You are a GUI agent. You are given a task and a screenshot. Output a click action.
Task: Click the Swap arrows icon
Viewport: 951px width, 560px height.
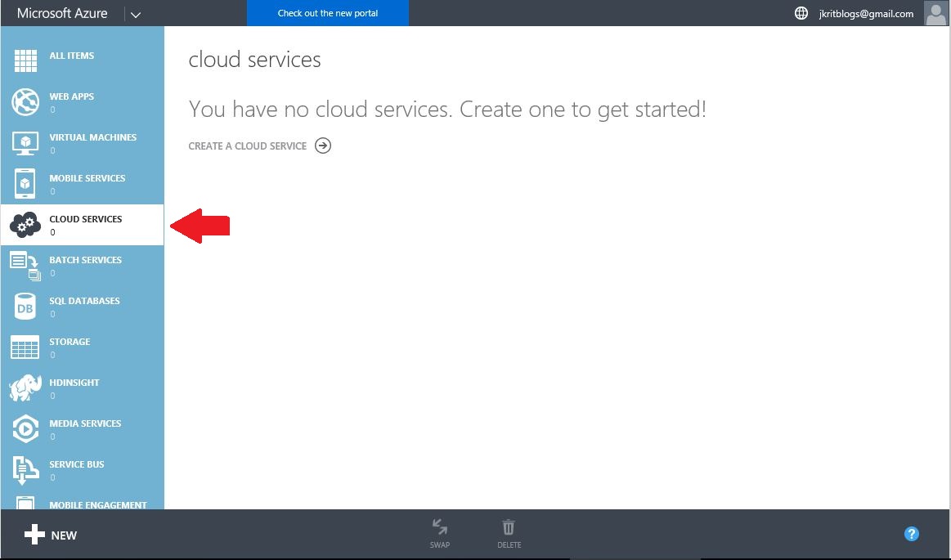pyautogui.click(x=440, y=526)
